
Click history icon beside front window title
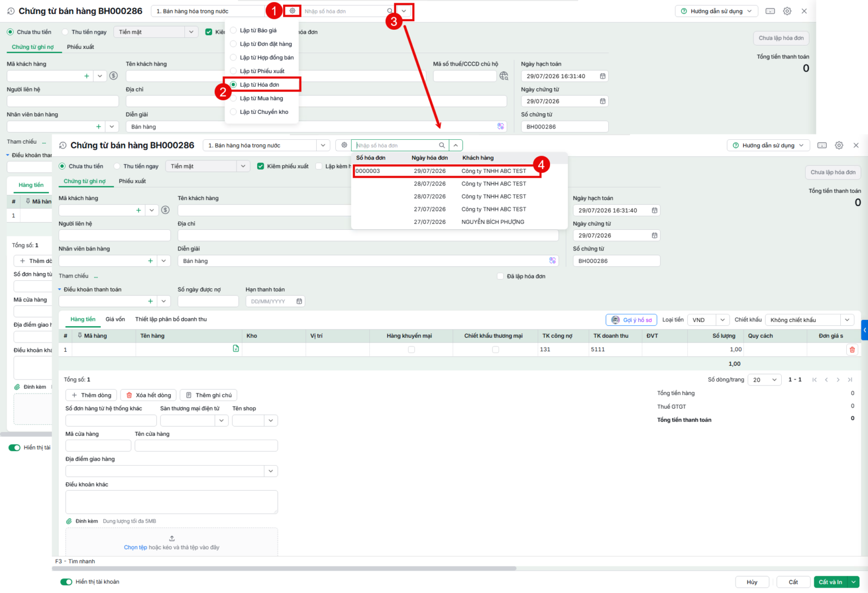pyautogui.click(x=63, y=145)
